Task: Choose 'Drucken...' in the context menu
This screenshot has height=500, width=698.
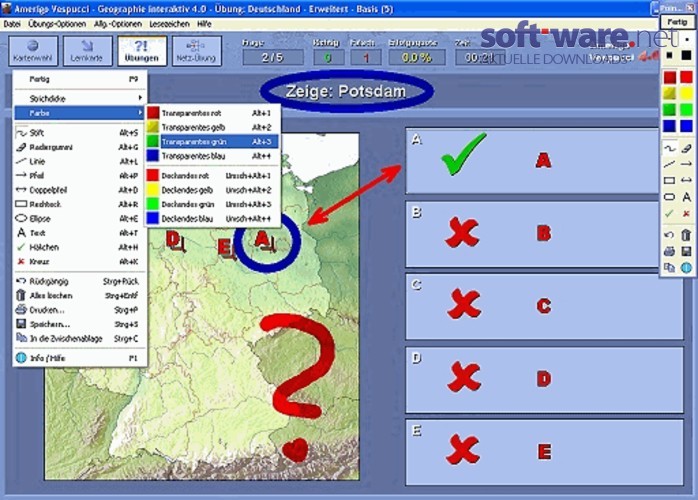Action: pos(80,310)
